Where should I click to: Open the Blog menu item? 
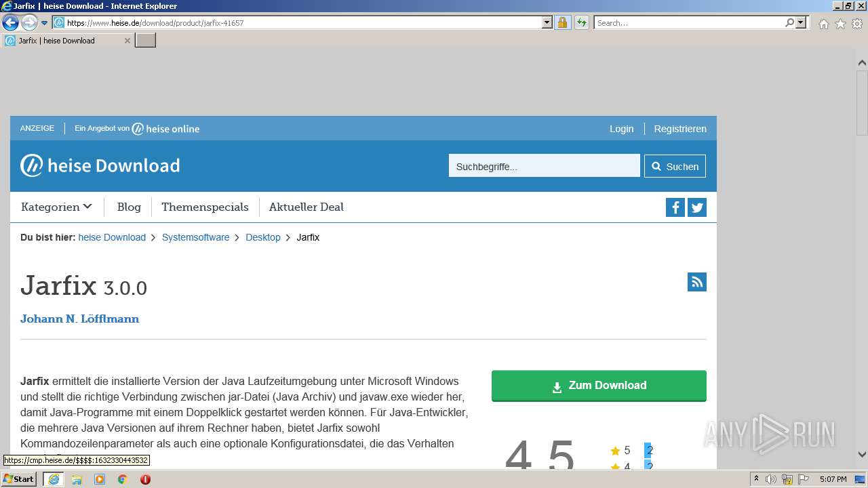pos(129,207)
